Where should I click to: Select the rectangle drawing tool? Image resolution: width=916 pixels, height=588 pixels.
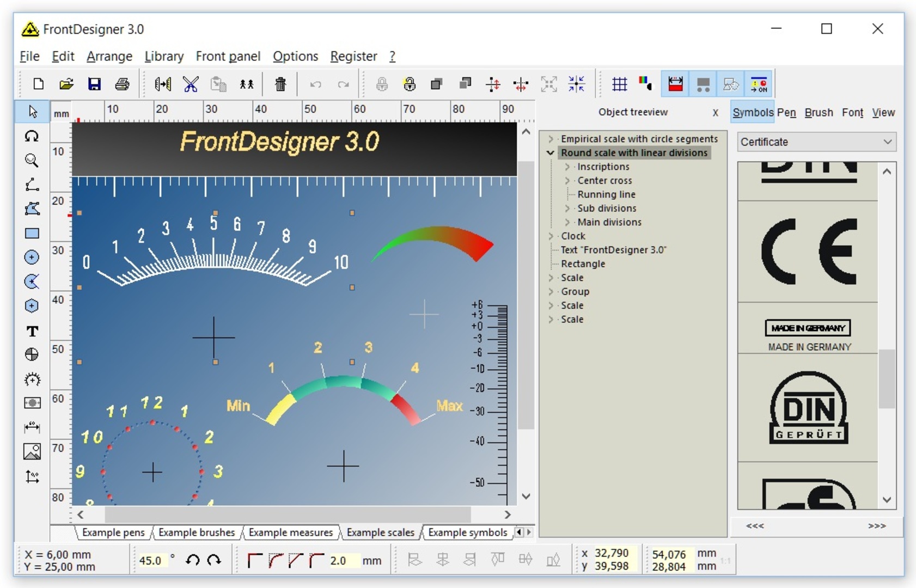32,233
